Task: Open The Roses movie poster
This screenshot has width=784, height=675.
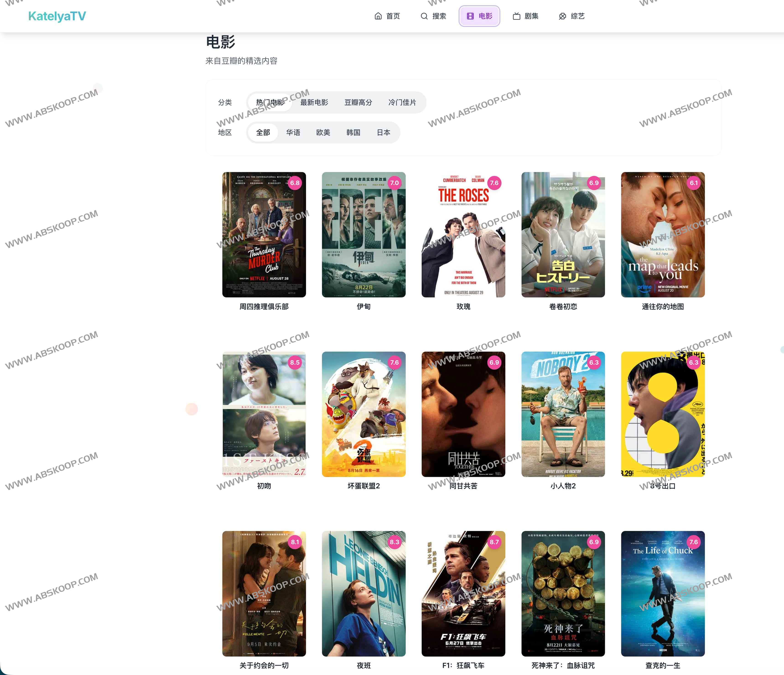Action: [463, 235]
